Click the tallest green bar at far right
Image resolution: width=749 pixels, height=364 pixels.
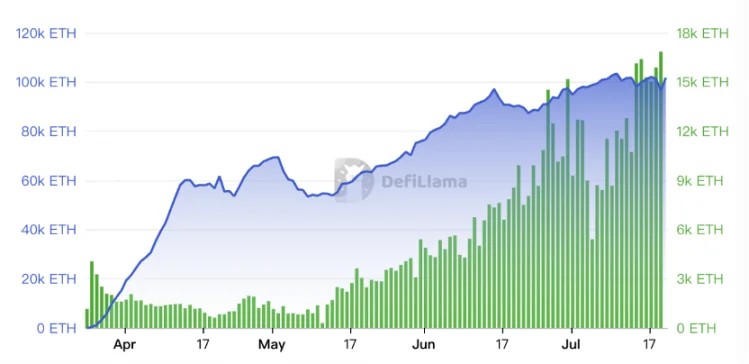point(661,190)
